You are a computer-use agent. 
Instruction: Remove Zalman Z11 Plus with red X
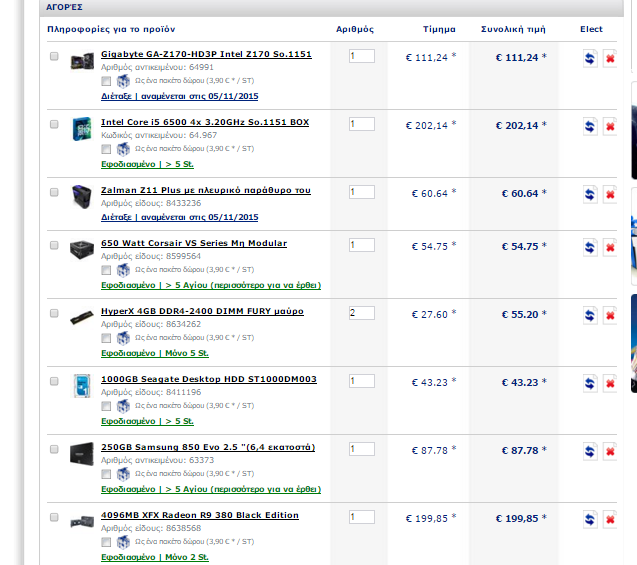click(x=610, y=195)
